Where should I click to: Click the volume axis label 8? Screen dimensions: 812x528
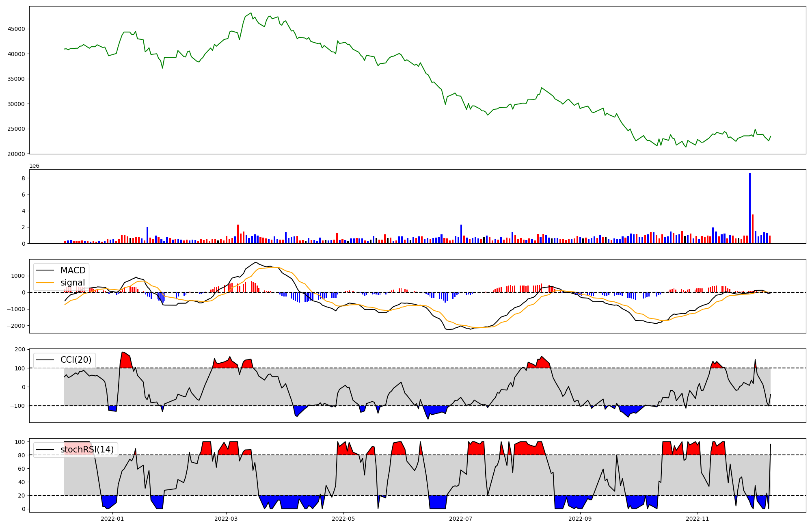click(x=24, y=178)
